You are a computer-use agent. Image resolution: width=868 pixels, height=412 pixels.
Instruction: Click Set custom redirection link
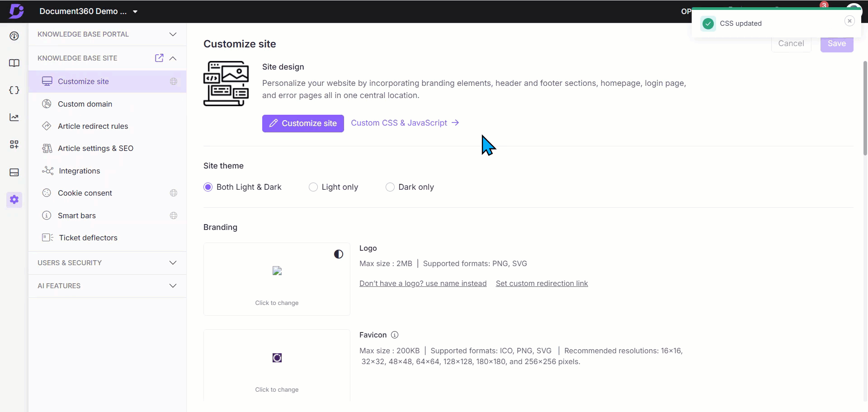(x=542, y=284)
